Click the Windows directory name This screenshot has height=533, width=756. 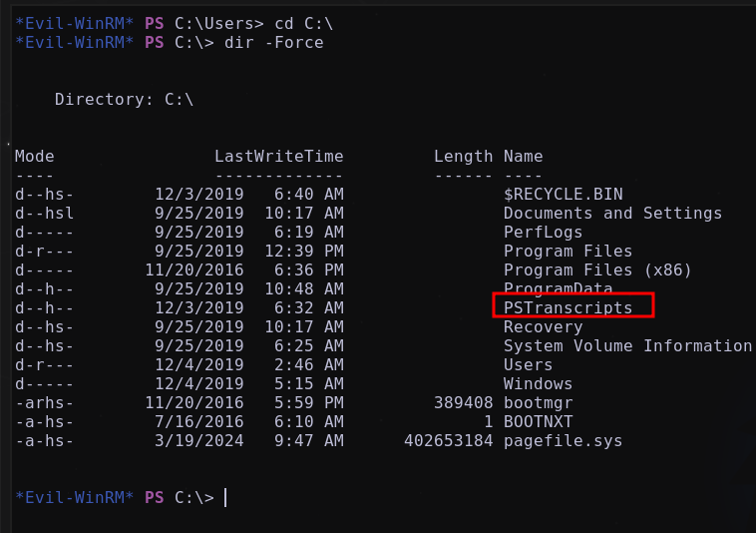click(x=538, y=384)
